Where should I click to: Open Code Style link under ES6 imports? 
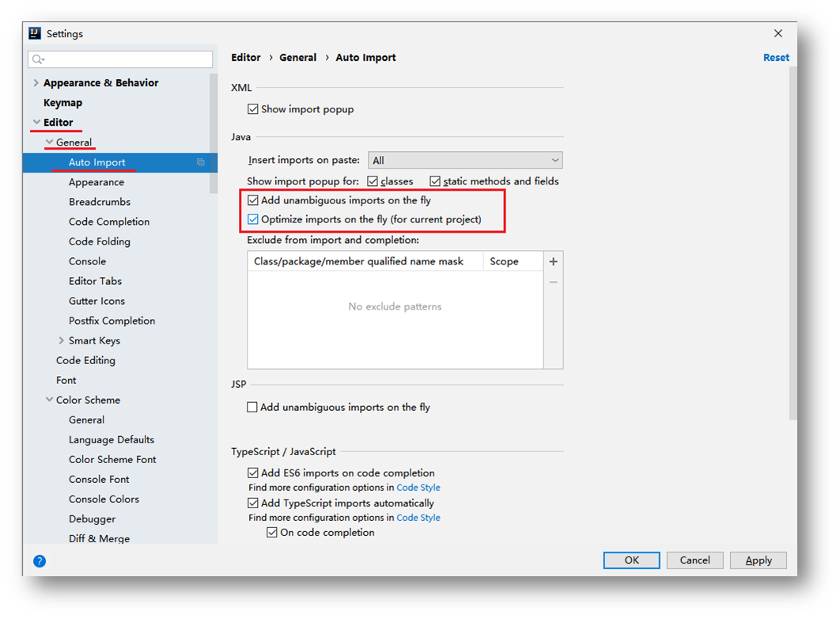coord(418,488)
